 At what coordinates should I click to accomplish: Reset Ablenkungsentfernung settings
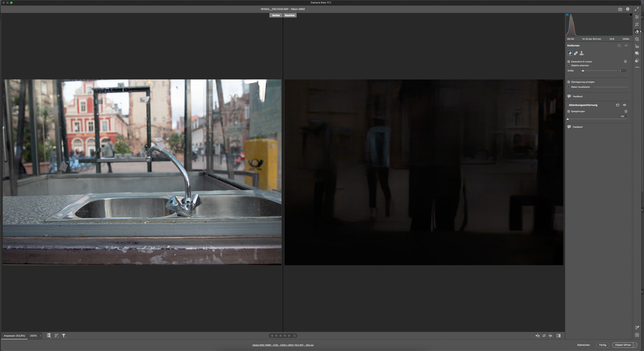coord(618,105)
